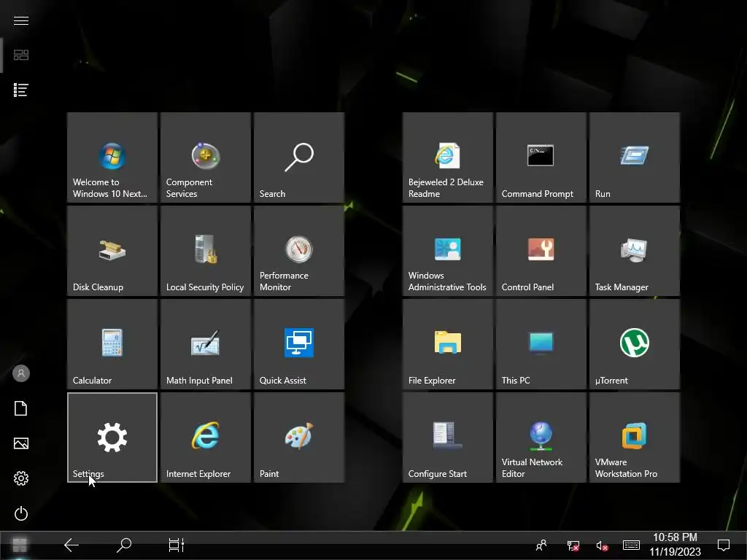
Task: Open Windows Administrative Tools tile
Action: click(447, 251)
